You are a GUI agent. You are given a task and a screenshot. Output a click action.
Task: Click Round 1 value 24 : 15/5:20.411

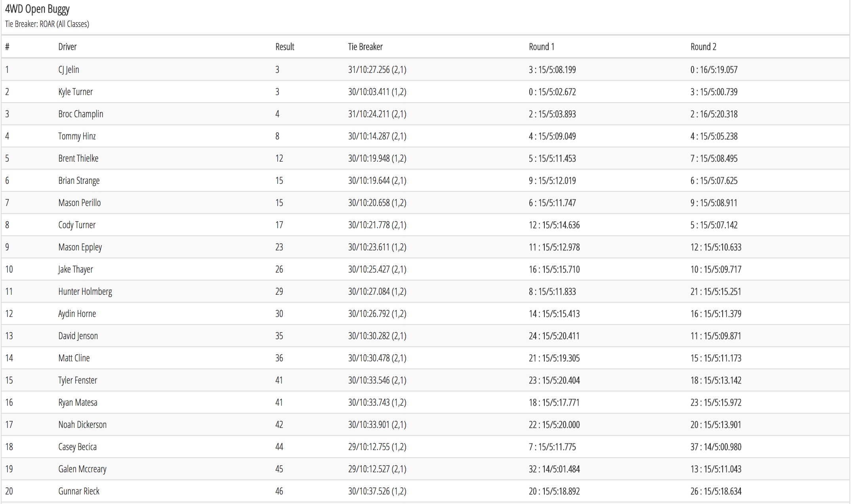click(554, 336)
